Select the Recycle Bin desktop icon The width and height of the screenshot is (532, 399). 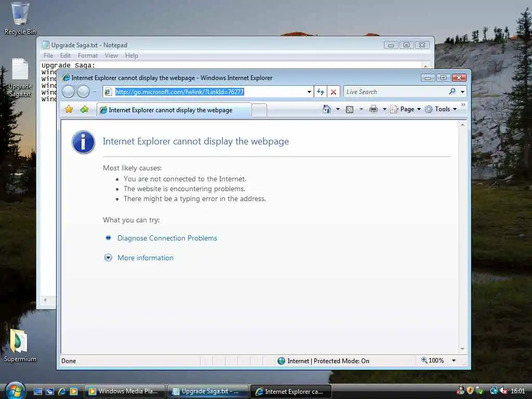point(20,19)
